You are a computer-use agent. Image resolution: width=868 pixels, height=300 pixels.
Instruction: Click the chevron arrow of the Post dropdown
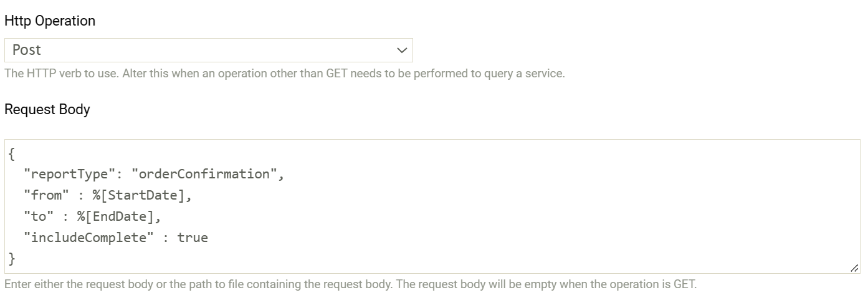pyautogui.click(x=402, y=50)
